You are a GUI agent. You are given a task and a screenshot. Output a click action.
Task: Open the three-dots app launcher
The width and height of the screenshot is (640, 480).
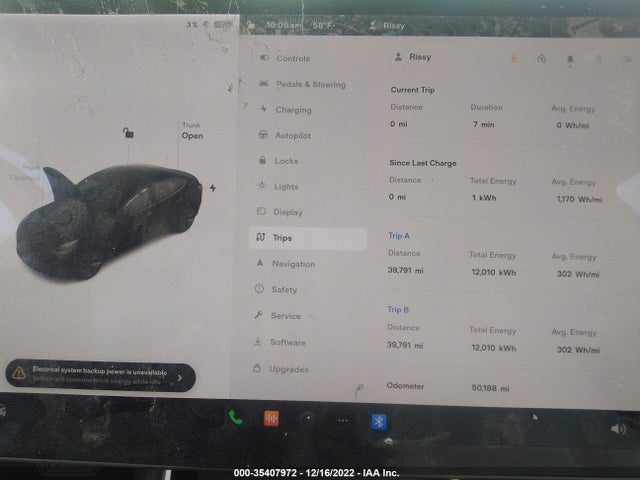[x=343, y=420]
